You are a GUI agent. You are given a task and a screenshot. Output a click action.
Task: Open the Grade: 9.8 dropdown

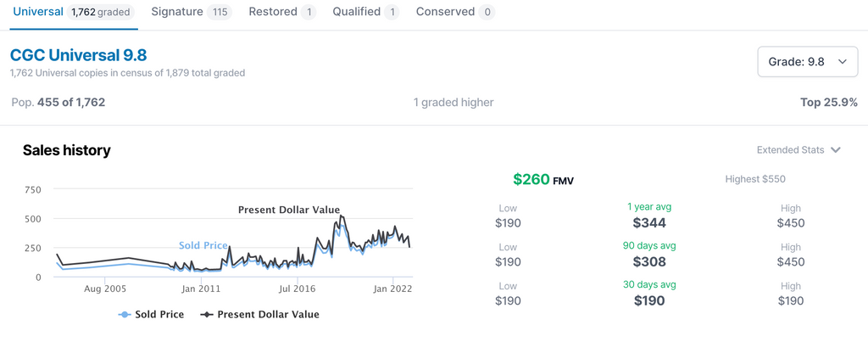[805, 62]
